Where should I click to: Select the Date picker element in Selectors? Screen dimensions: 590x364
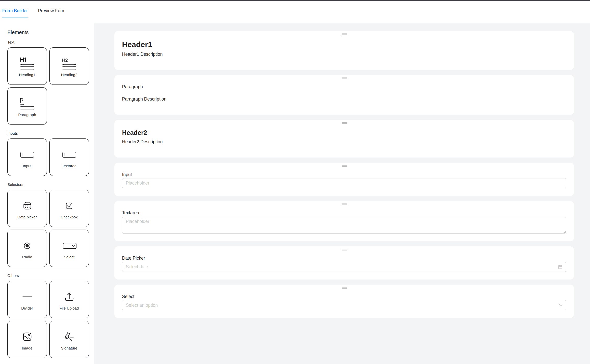27,208
